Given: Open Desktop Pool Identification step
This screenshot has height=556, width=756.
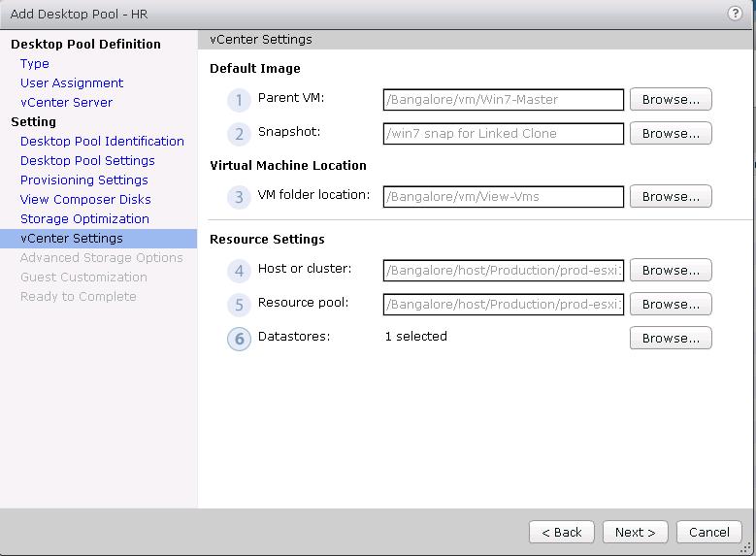Looking at the screenshot, I should [102, 141].
